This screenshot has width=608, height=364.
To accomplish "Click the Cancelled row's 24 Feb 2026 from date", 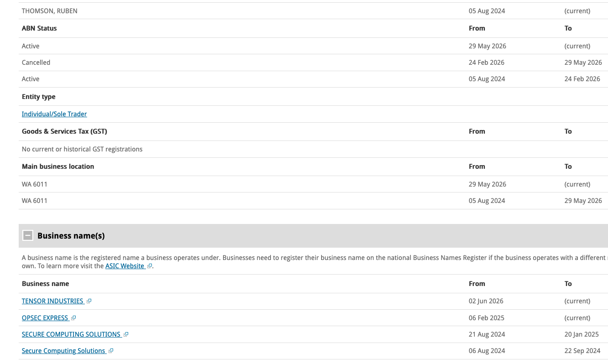I will click(487, 62).
